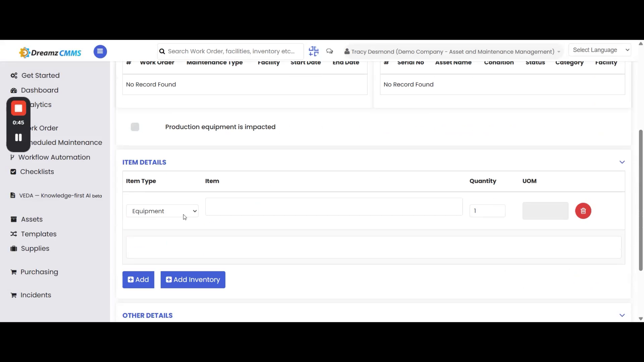The image size is (644, 362).
Task: Click the Add Inventory button
Action: point(193,280)
